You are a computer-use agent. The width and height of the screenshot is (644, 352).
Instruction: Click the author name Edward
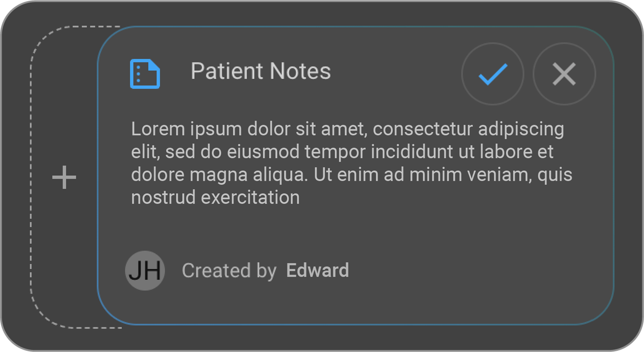click(x=317, y=271)
